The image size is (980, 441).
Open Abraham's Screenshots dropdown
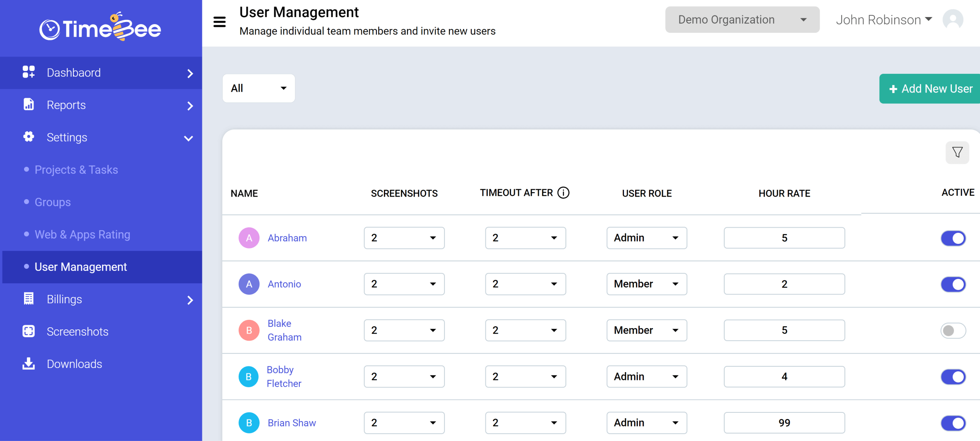pyautogui.click(x=404, y=238)
